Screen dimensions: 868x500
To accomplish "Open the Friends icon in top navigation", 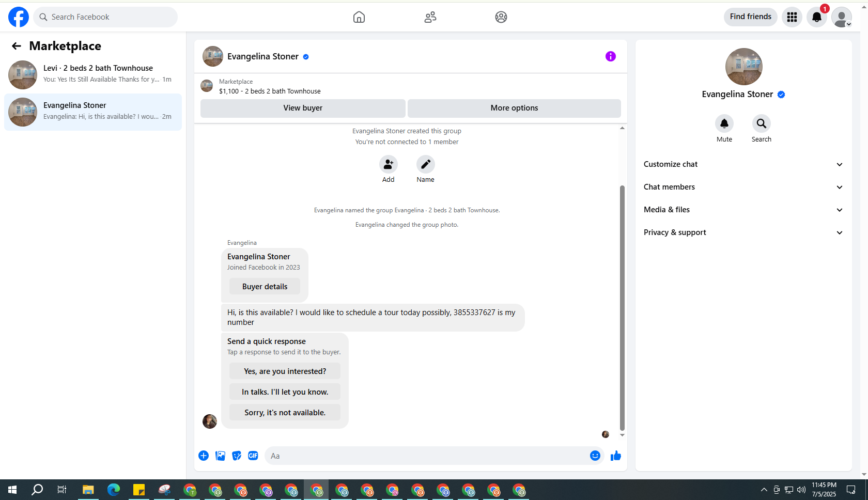I will coord(430,17).
